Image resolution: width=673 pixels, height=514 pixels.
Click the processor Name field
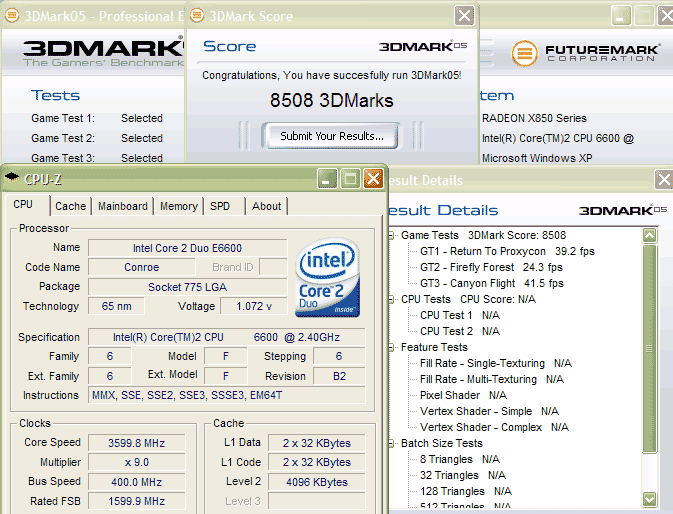(188, 248)
